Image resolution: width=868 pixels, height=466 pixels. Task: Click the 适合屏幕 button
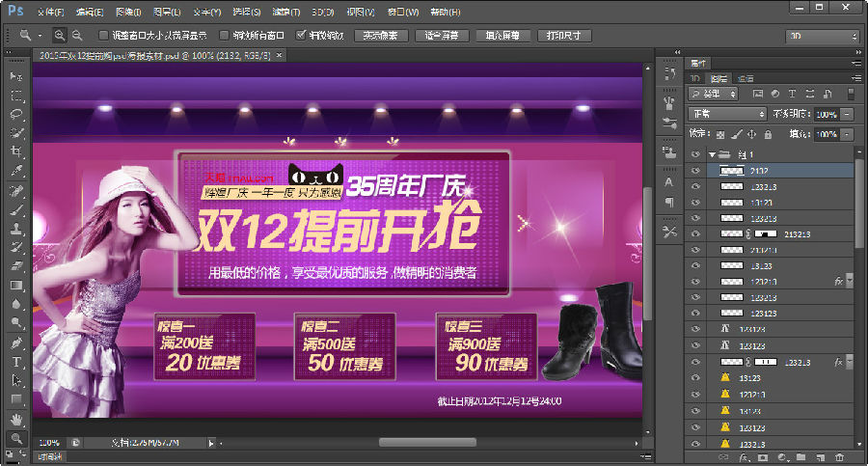pos(442,36)
